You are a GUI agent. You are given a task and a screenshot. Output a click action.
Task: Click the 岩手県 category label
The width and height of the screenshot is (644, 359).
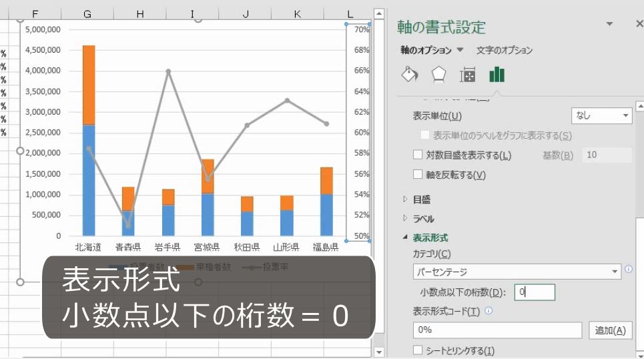[x=168, y=247]
